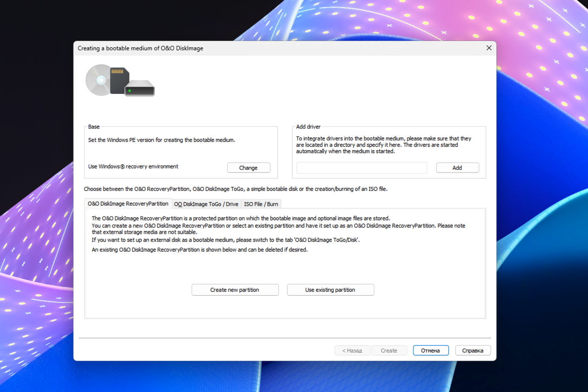Click the 'Use Windows® recovery environment' text
Screen dimensions: 588x392
pos(133,167)
